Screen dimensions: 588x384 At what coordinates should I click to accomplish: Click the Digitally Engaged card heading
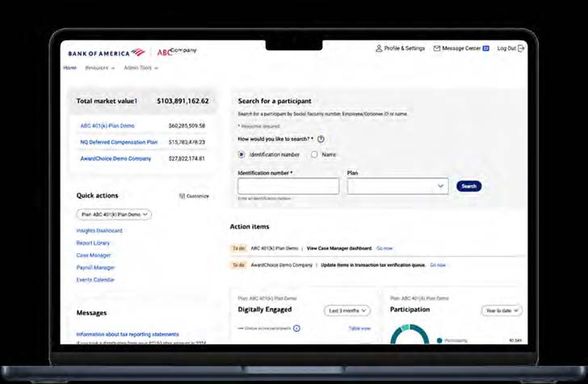coord(265,310)
